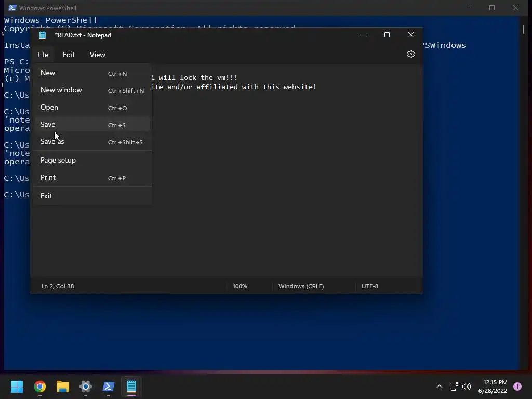Click UTF-8 encoding status entry
The height and width of the screenshot is (399, 532).
tap(370, 286)
